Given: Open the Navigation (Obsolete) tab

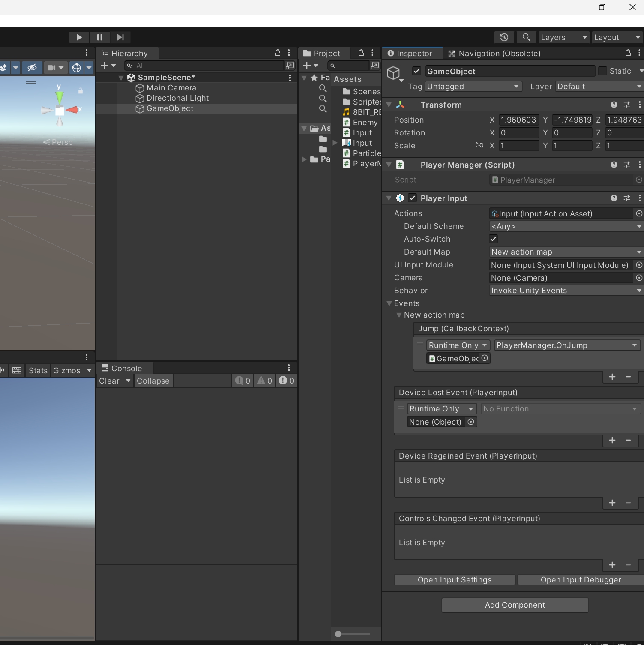Looking at the screenshot, I should 494,53.
